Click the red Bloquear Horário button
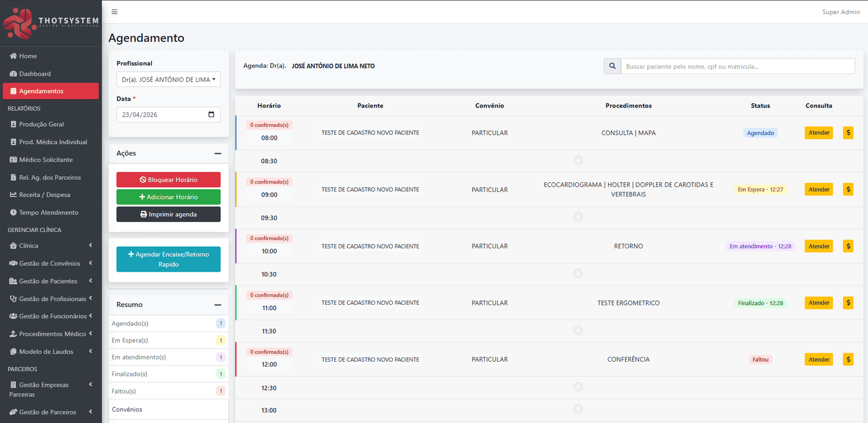This screenshot has height=423, width=868. [x=168, y=180]
